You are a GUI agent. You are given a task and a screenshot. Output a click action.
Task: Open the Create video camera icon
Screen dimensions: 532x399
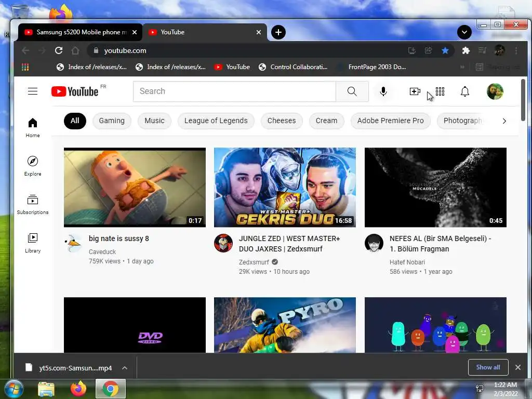[415, 91]
